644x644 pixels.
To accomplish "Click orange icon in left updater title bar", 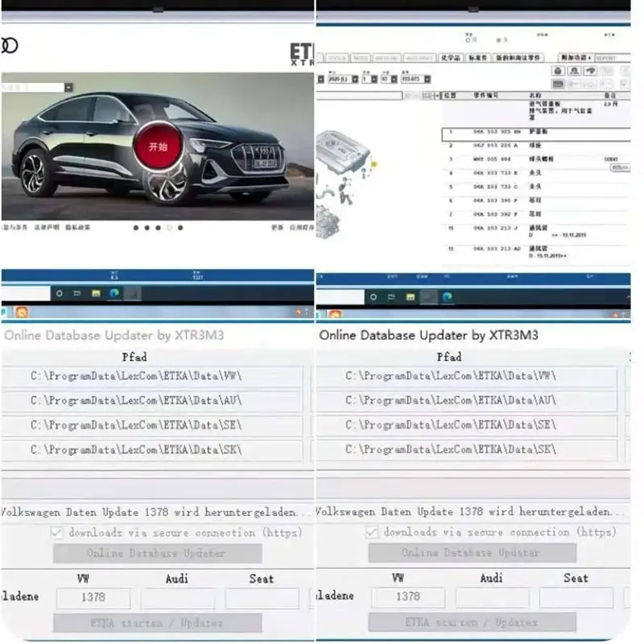I will click(x=22, y=312).
